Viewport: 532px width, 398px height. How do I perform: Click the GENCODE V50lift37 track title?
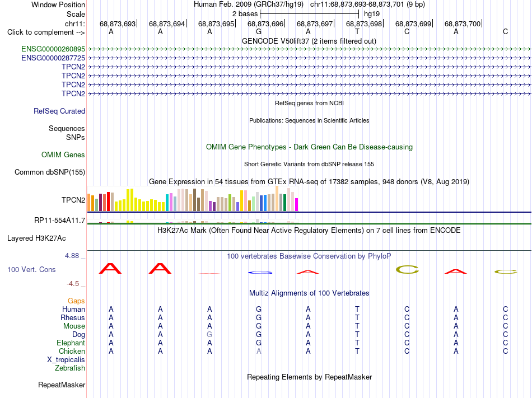click(309, 41)
